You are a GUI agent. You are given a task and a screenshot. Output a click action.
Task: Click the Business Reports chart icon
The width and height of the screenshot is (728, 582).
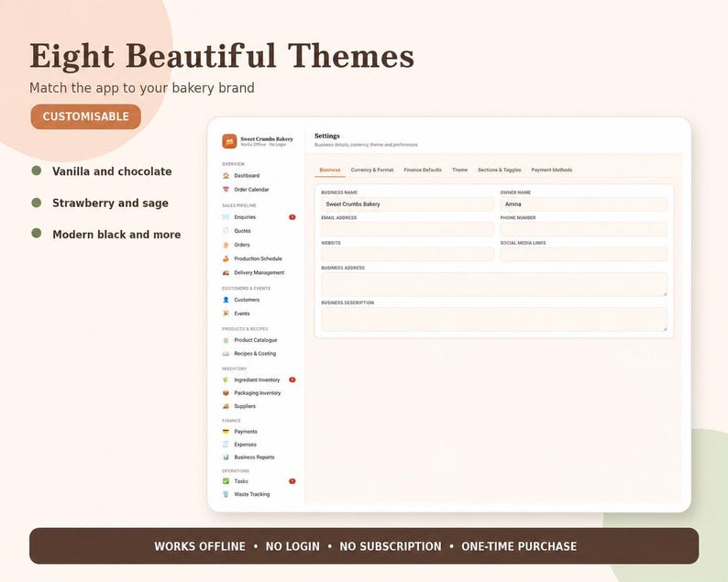[226, 457]
